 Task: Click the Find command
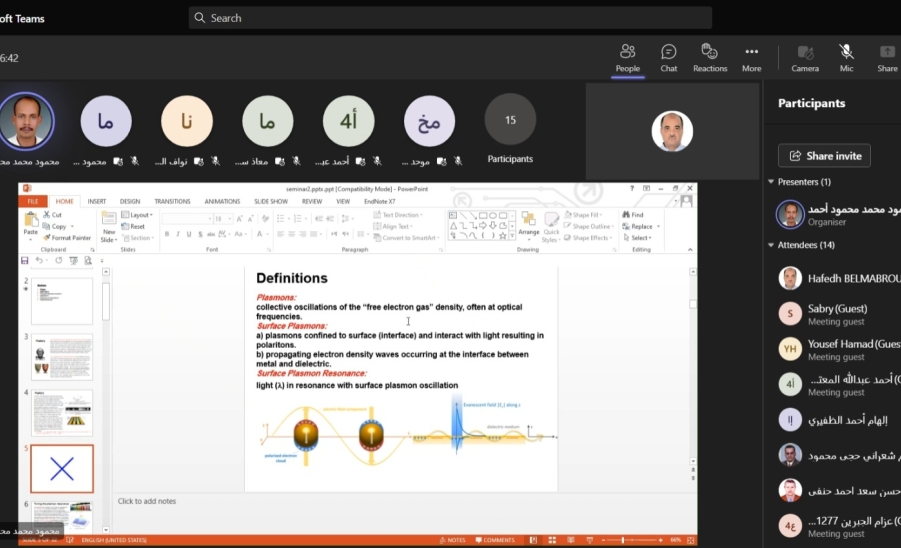click(633, 215)
